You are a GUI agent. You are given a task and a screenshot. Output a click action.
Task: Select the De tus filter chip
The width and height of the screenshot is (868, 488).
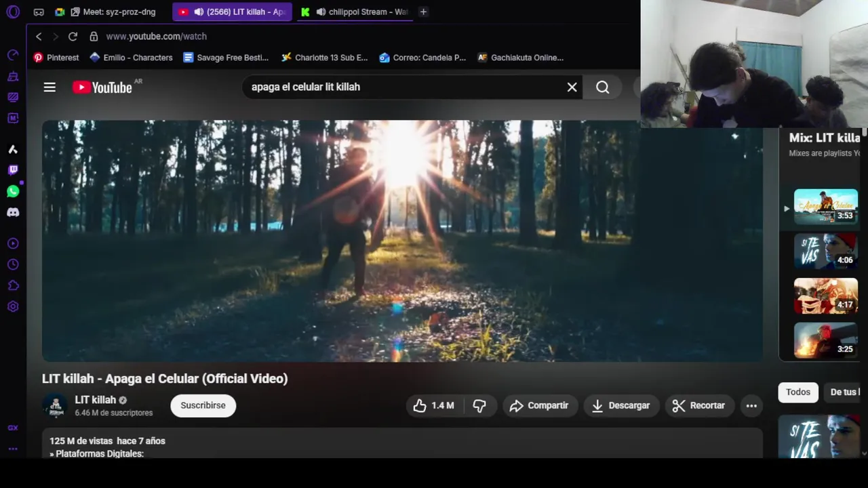pyautogui.click(x=843, y=392)
